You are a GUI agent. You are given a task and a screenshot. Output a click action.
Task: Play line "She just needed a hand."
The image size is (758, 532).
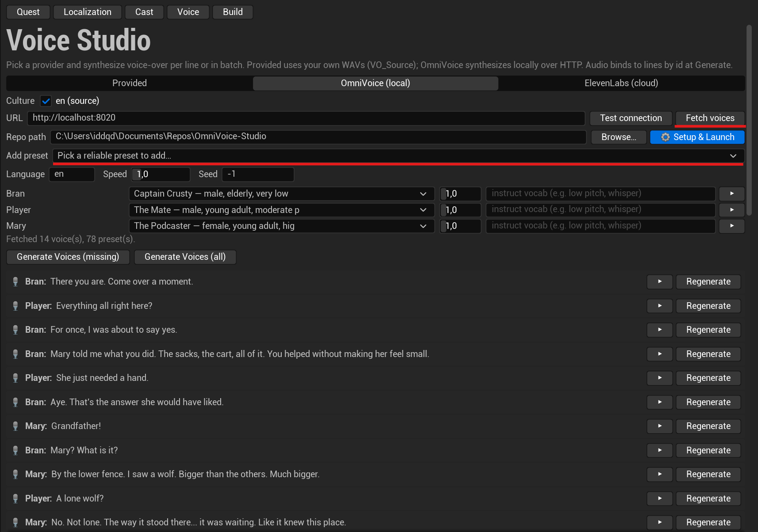point(659,378)
